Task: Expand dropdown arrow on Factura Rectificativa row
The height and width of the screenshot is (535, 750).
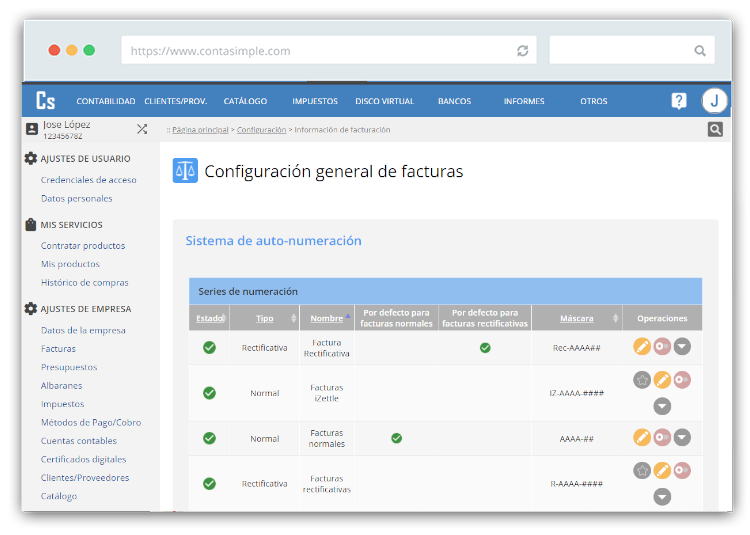Action: (x=682, y=346)
